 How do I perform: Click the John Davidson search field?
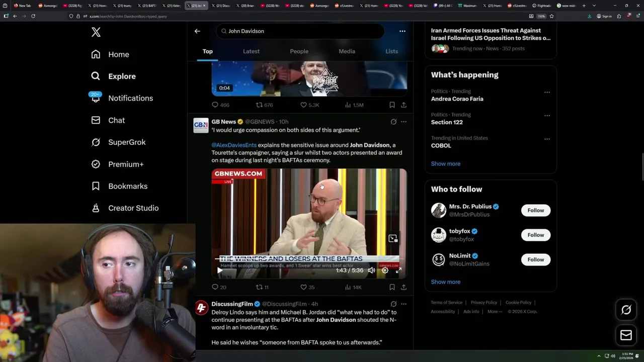click(x=300, y=31)
